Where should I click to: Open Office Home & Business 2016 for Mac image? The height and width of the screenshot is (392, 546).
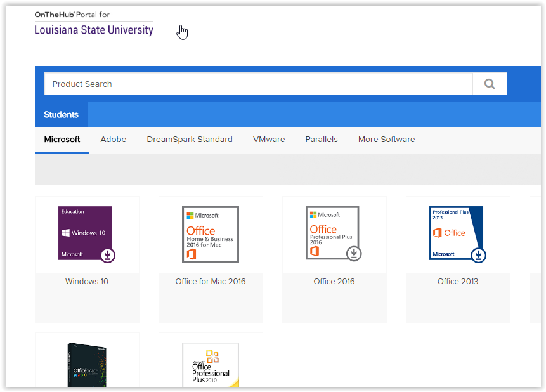210,234
